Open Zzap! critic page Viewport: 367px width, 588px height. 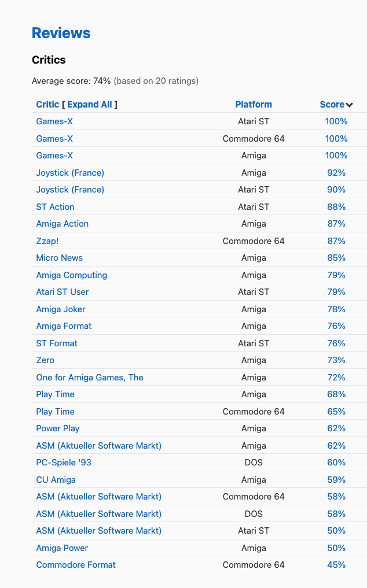tap(47, 241)
